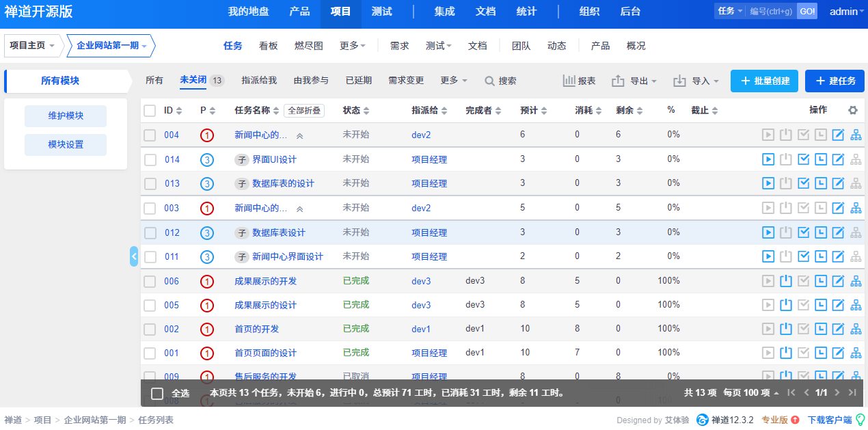Close task 006 using the power icon
Screen dimensions: 868x430
coord(785,280)
